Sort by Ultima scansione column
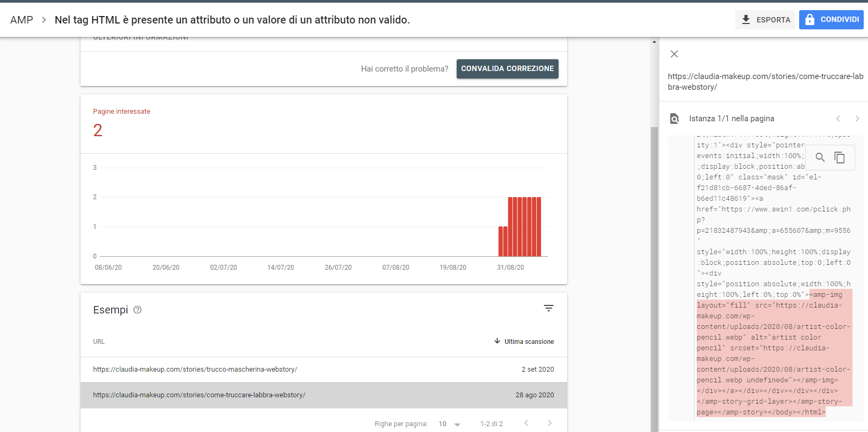The width and height of the screenshot is (868, 432). [524, 341]
